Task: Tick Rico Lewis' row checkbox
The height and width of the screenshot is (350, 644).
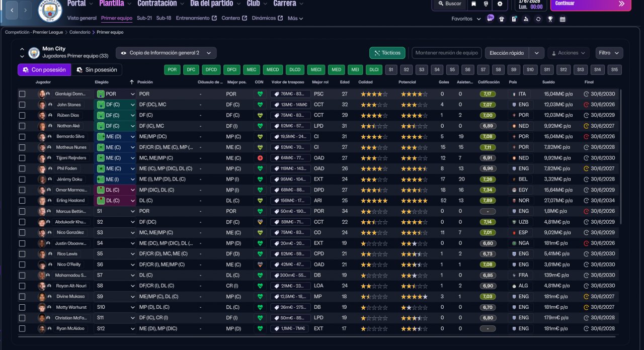Action: pyautogui.click(x=22, y=253)
